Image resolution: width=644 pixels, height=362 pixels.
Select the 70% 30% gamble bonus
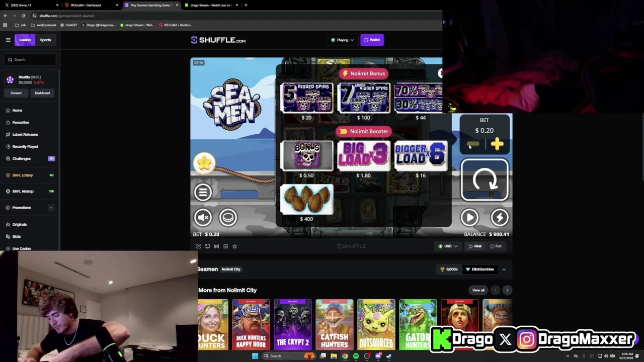(419, 98)
